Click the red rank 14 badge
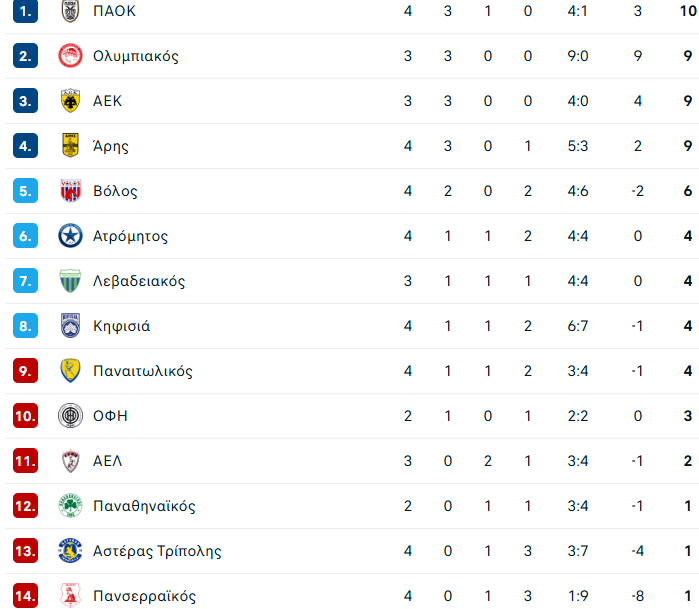699x609 pixels. pyautogui.click(x=25, y=596)
